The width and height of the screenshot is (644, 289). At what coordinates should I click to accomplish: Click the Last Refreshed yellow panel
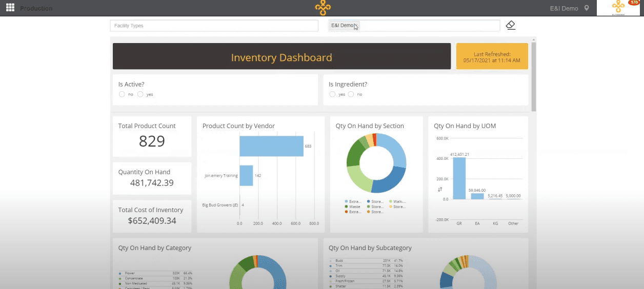tap(492, 56)
